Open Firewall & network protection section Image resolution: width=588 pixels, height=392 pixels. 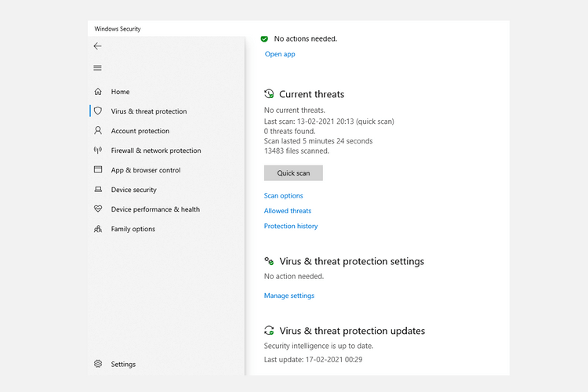(156, 151)
